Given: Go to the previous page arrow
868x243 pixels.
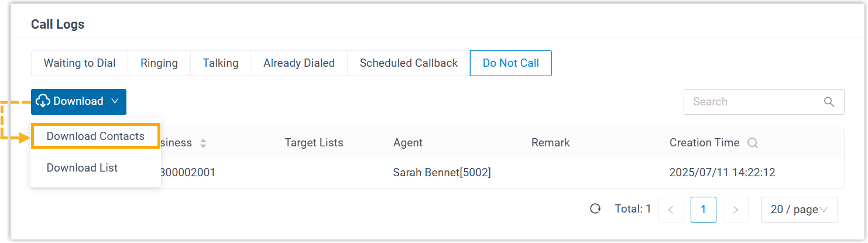Looking at the screenshot, I should click(x=671, y=210).
